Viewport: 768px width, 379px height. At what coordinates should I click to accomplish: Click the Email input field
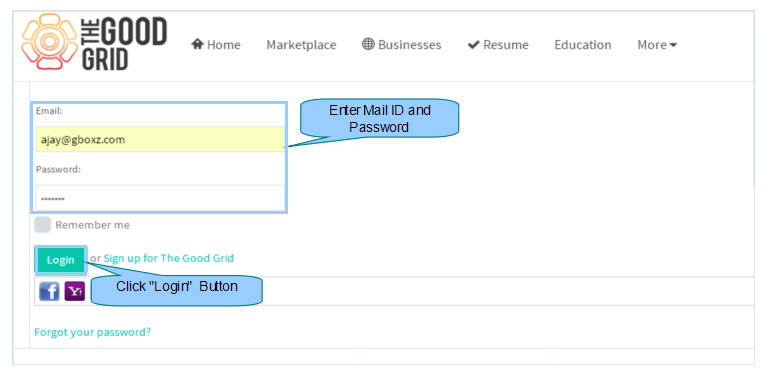click(160, 140)
